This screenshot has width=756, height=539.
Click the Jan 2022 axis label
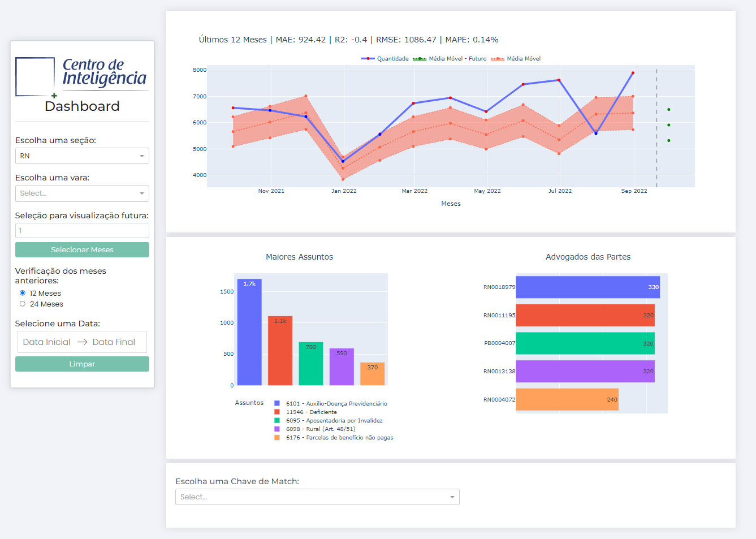point(344,191)
